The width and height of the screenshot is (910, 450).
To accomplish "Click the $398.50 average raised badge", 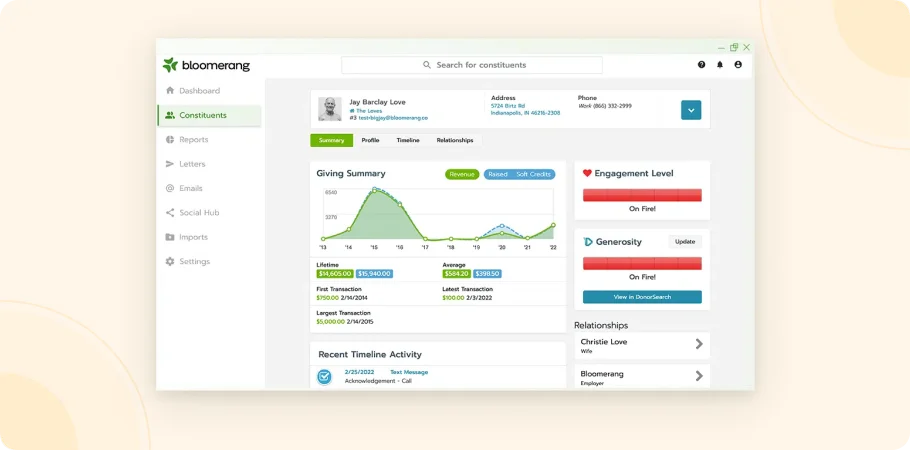I will 488,273.
